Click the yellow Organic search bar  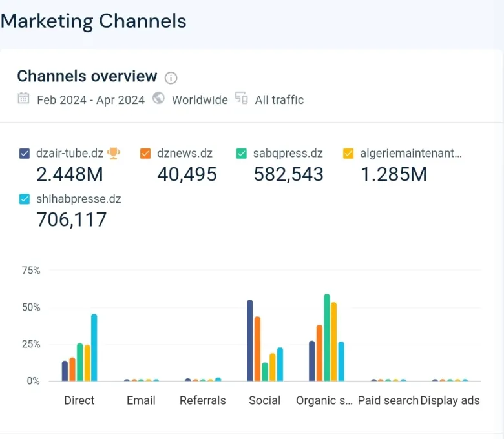[333, 342]
